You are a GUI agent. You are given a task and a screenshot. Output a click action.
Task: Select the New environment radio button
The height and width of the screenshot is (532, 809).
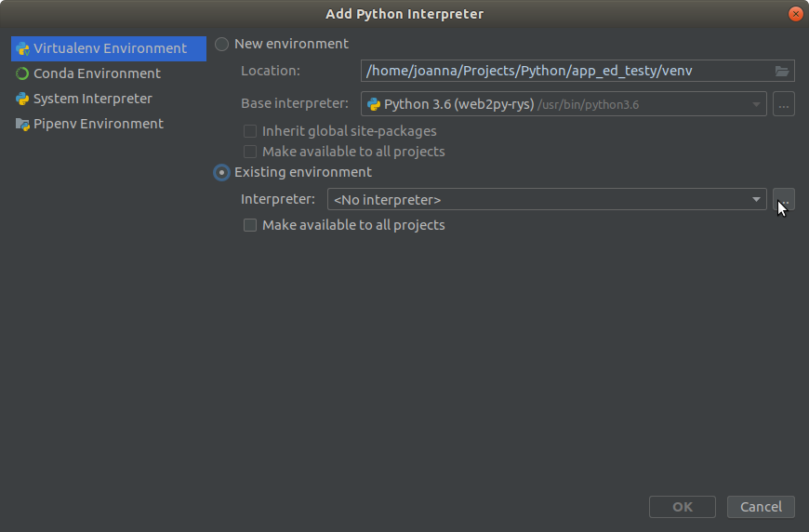pyautogui.click(x=222, y=45)
